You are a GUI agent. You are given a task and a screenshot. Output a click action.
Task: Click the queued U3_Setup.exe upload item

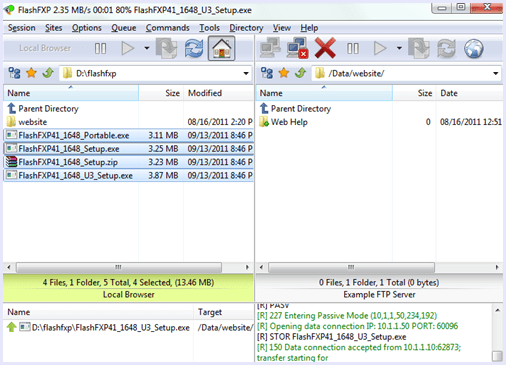(x=129, y=328)
